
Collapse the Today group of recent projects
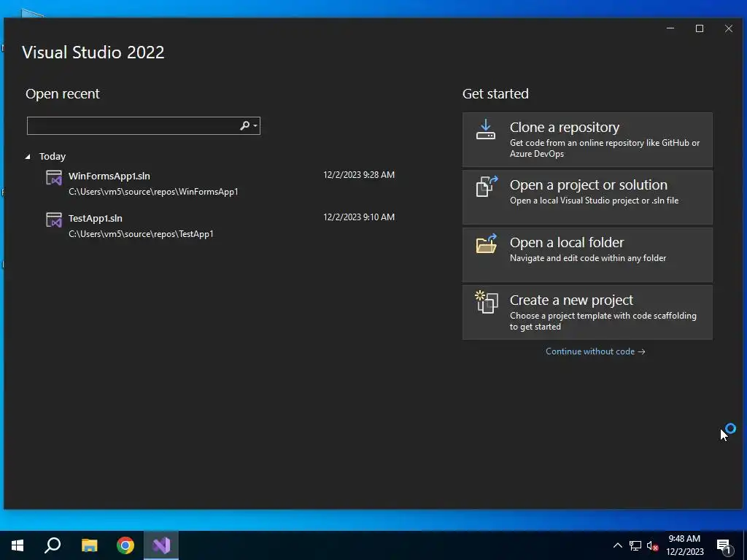pyautogui.click(x=28, y=156)
